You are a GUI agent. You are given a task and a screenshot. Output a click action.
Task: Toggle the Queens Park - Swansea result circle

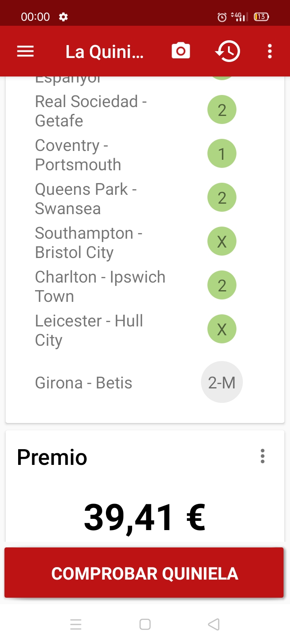click(222, 198)
